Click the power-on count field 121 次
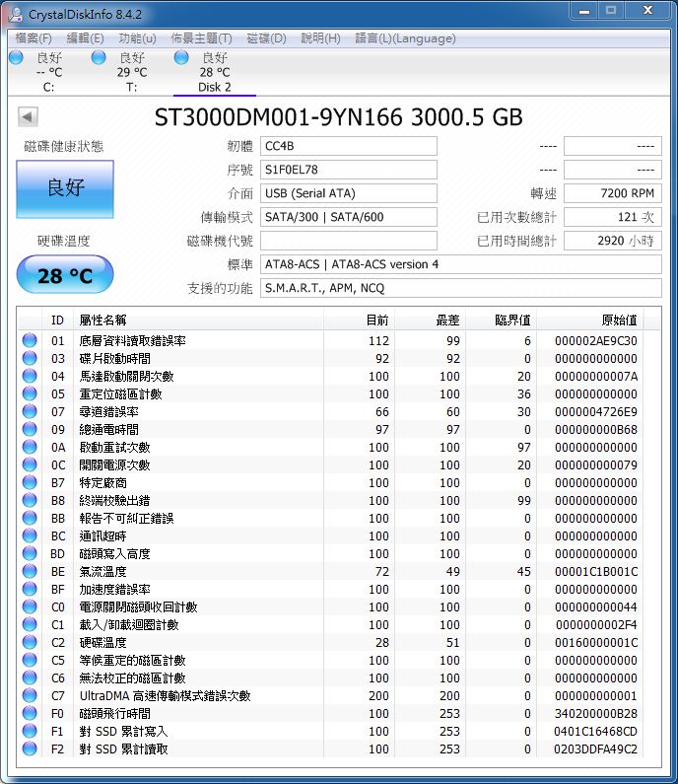 tap(613, 217)
